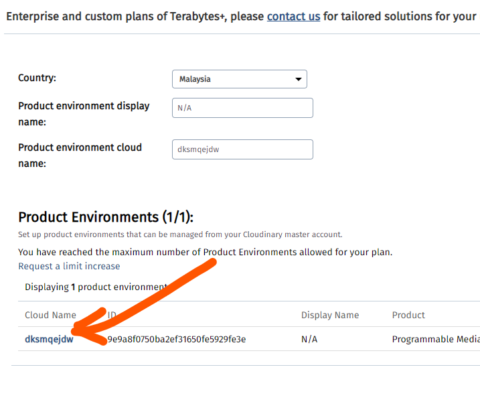Click the Programmable Media product cell
The image size is (480, 410).
pyautogui.click(x=436, y=339)
